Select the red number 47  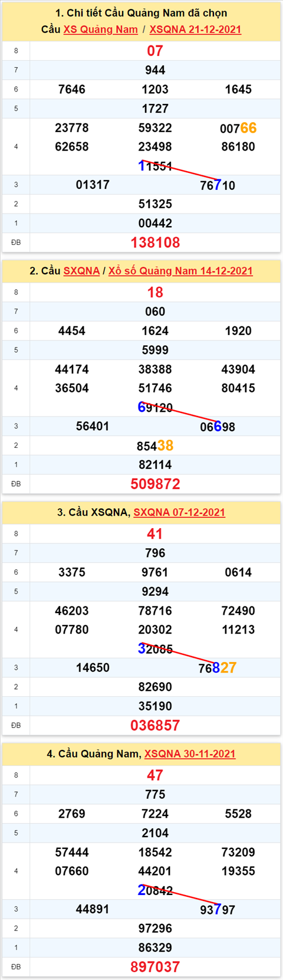point(155,775)
